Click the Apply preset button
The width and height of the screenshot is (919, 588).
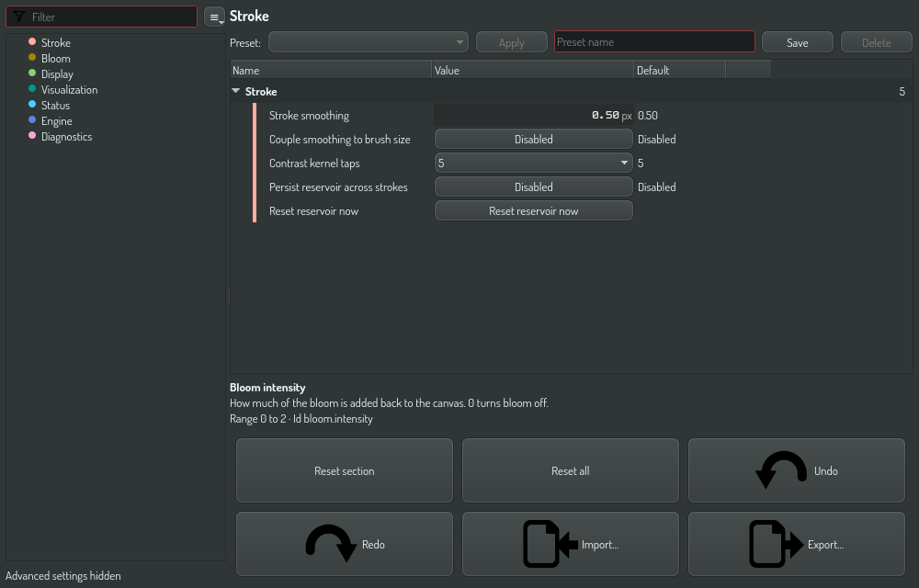tap(511, 42)
